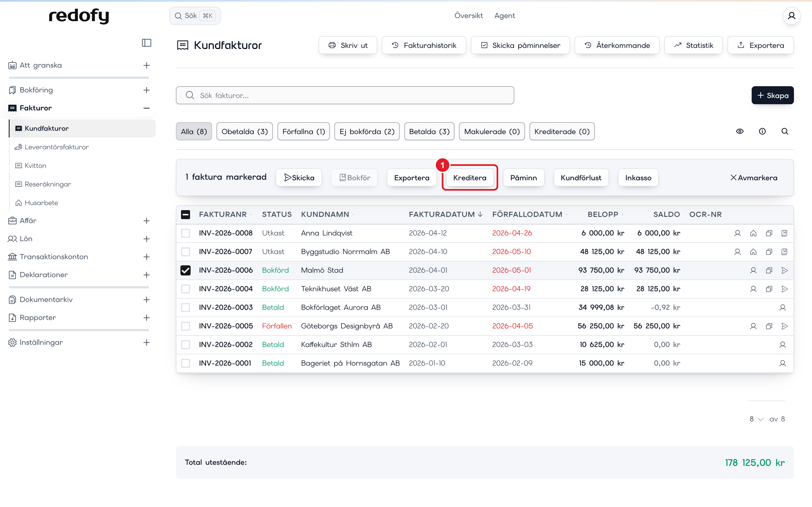
Task: Click the send arrow icon for INV-2026-0006
Action: pos(784,270)
